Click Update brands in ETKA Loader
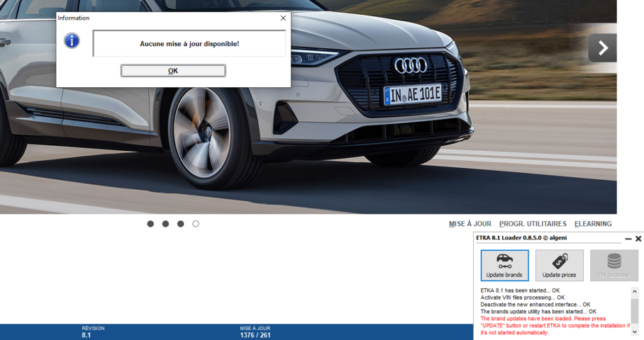Viewport: 644px width, 340px height. coord(504,266)
